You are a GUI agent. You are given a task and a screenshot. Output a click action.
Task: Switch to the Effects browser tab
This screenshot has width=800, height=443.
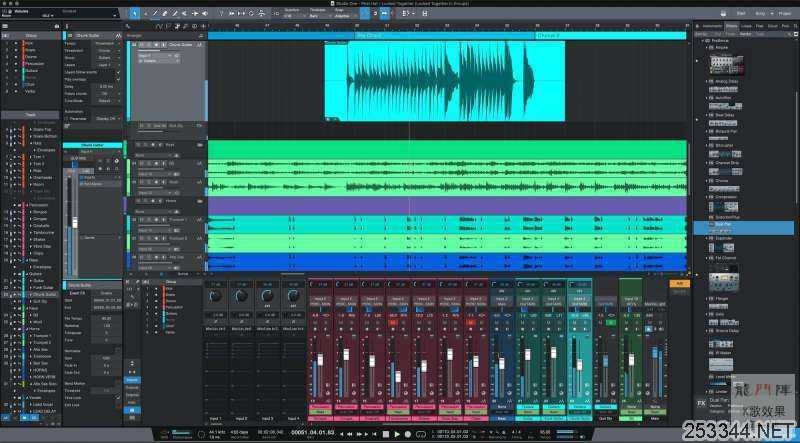coord(732,26)
